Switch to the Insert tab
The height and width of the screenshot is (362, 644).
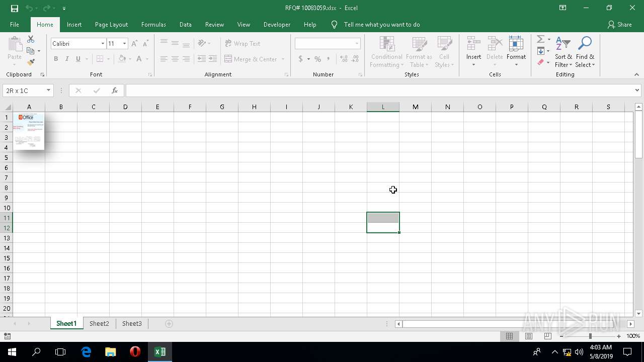(74, 25)
